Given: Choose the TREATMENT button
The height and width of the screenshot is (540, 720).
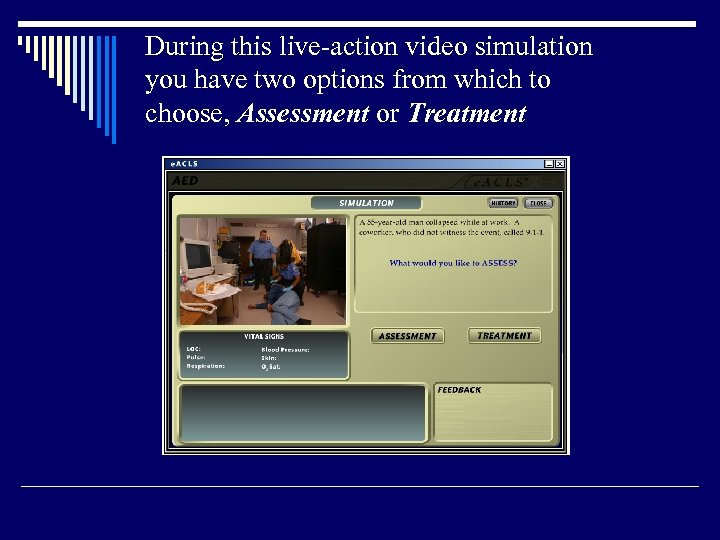Looking at the screenshot, I should click(504, 336).
